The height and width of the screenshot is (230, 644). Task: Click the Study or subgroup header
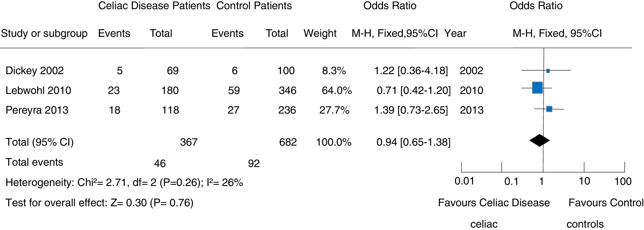point(44,33)
